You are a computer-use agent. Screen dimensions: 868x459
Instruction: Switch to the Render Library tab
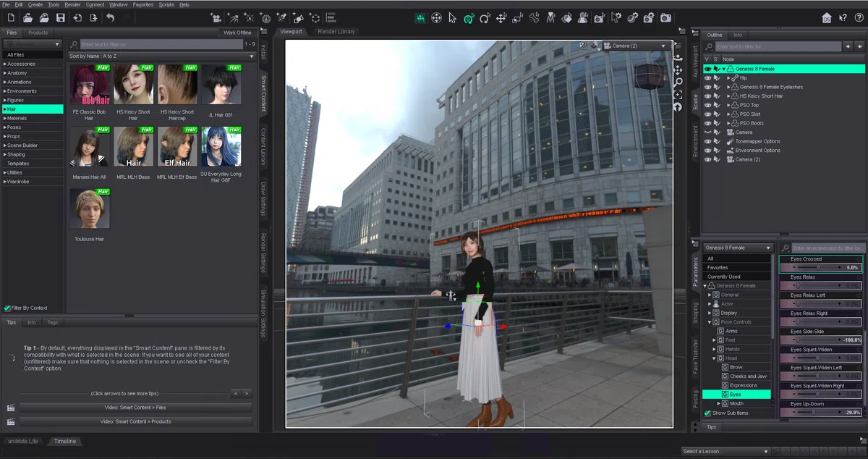pyautogui.click(x=336, y=32)
